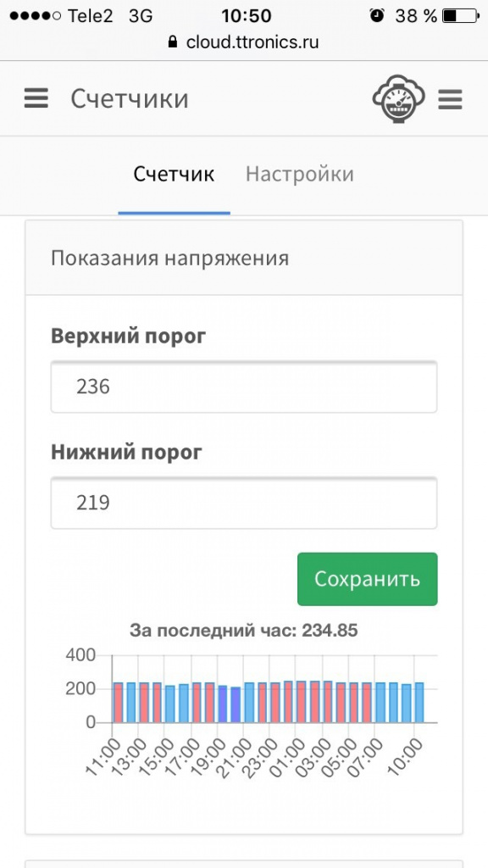
Task: Tap the signal strength dots
Action: 36,16
